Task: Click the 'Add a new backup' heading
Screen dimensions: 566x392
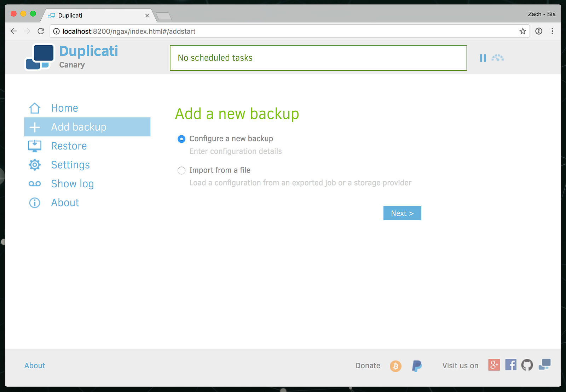Action: (x=237, y=114)
